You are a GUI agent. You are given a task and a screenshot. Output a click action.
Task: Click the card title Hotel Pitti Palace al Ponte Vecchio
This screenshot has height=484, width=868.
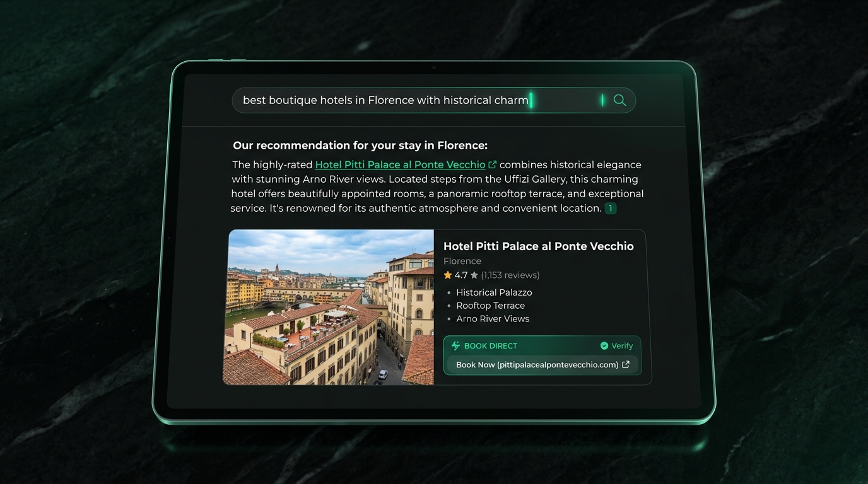coord(538,246)
